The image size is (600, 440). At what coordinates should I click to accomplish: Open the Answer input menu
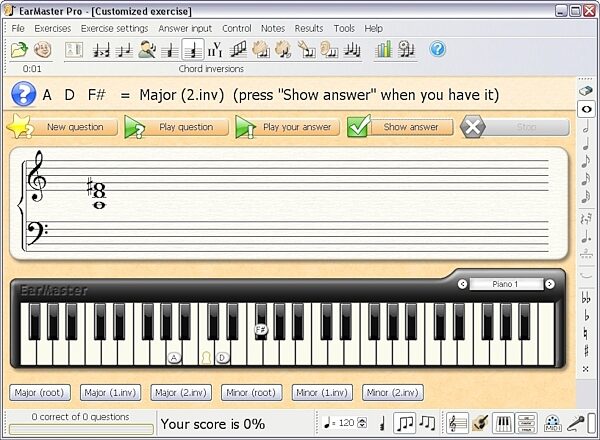pyautogui.click(x=185, y=28)
